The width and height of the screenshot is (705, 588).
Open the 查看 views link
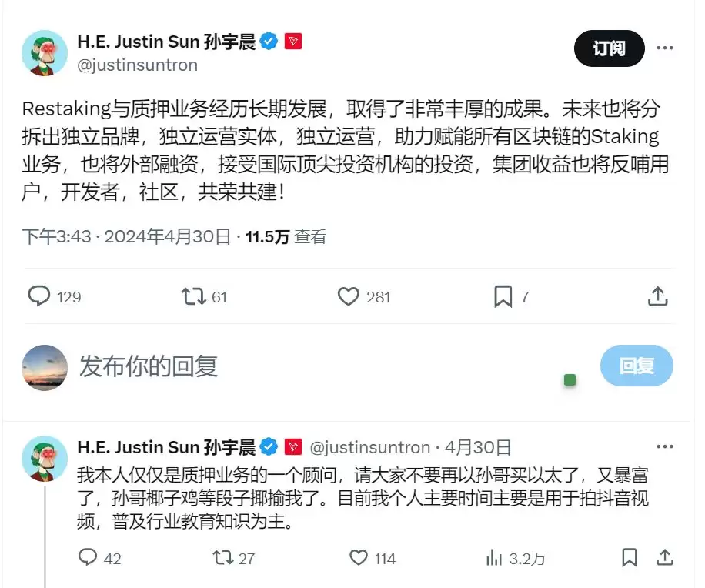tap(309, 236)
